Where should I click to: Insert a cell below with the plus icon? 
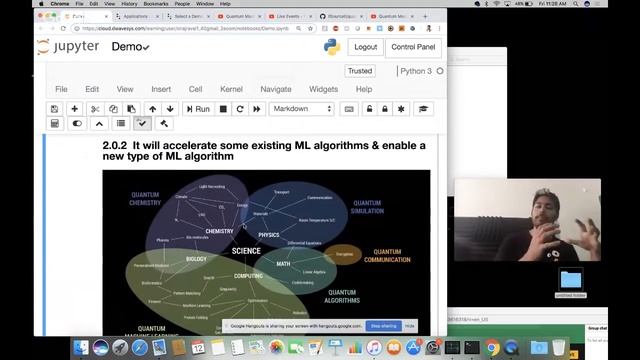(74, 109)
